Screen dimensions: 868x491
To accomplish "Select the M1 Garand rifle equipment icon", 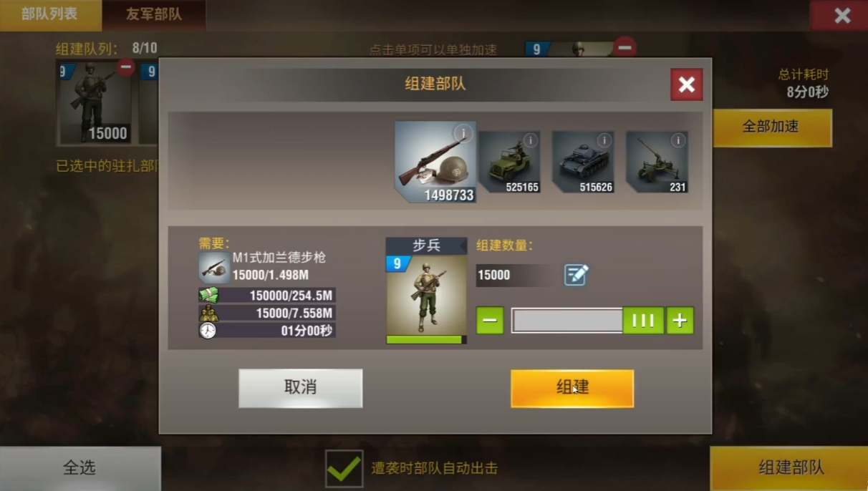I will (435, 162).
